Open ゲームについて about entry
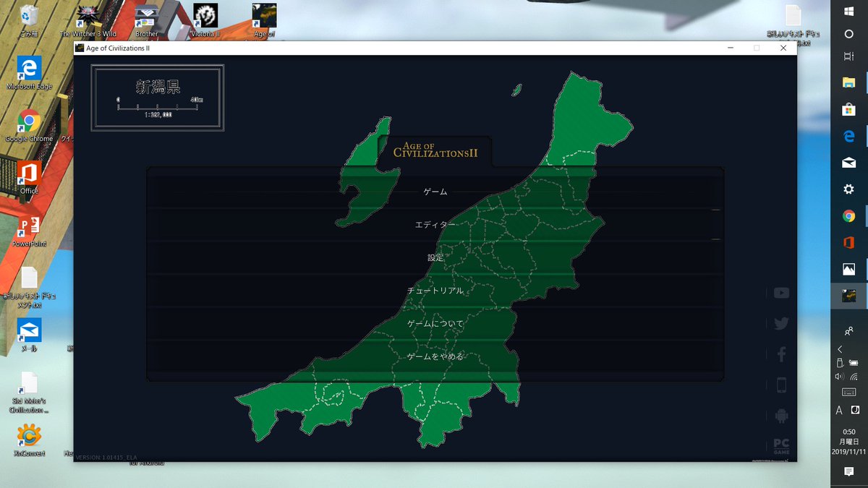Viewport: 868px width, 488px height. (x=435, y=323)
